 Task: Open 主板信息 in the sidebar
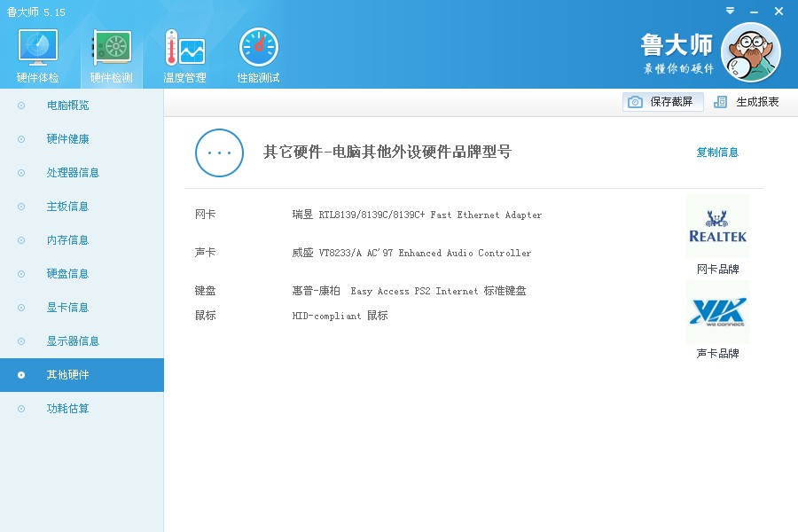[67, 207]
